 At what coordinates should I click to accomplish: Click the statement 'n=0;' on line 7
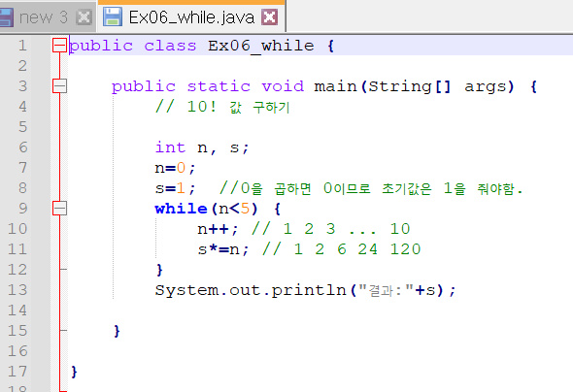175,168
